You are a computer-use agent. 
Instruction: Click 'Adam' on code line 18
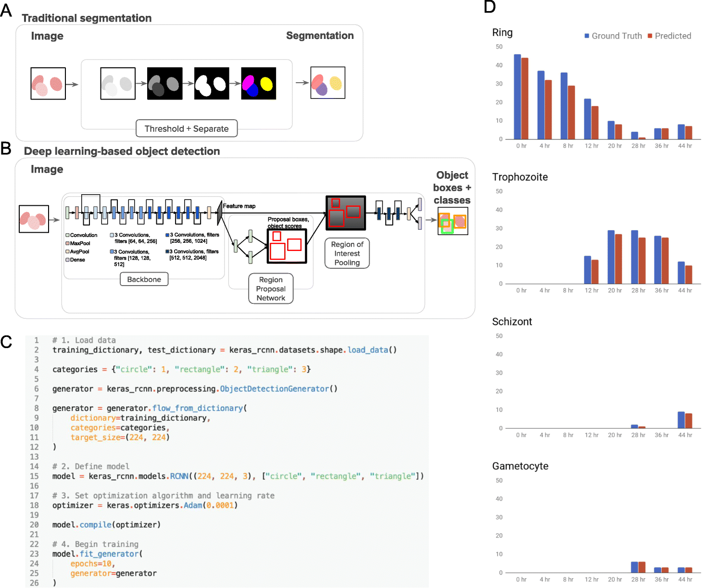tap(193, 505)
